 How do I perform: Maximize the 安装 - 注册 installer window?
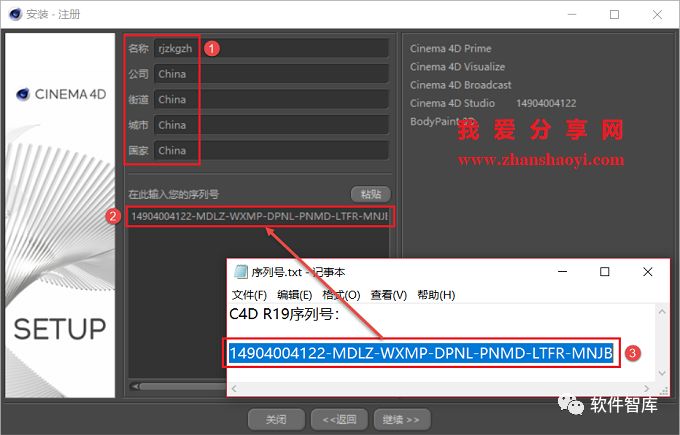coord(615,14)
